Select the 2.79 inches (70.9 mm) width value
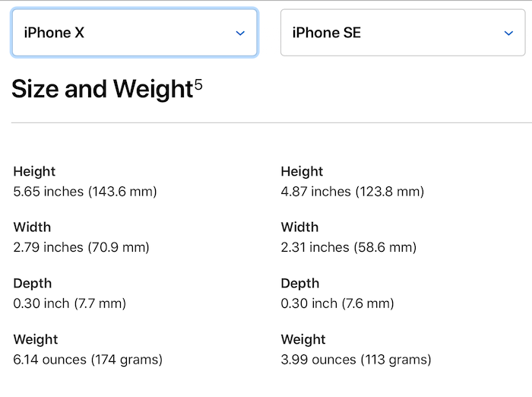Viewport: 532px width, 397px height. click(x=81, y=247)
